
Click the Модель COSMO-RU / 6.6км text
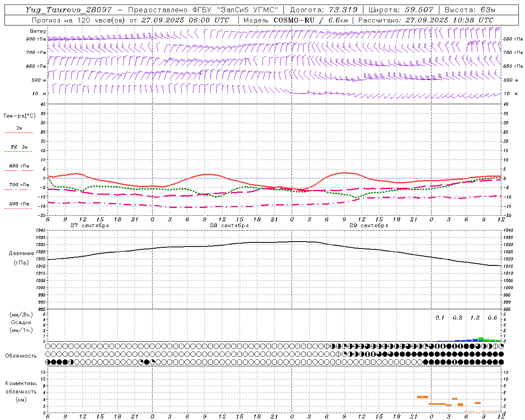pos(296,20)
